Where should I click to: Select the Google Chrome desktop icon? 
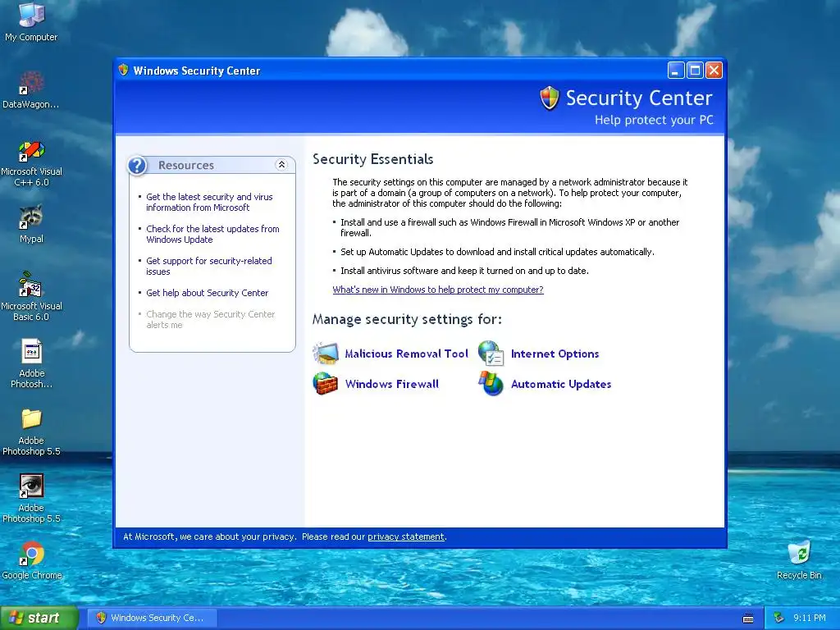tap(31, 554)
